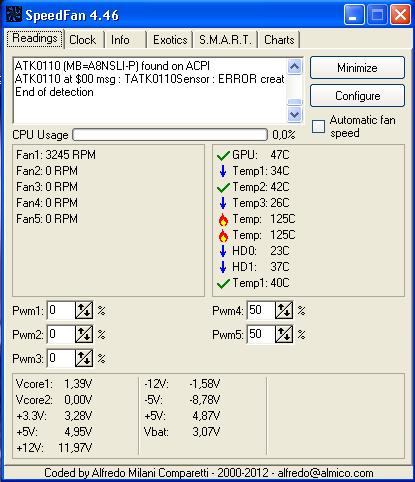Click the flame icon next to the second 125C Temp
This screenshot has width=415, height=482.
223,235
